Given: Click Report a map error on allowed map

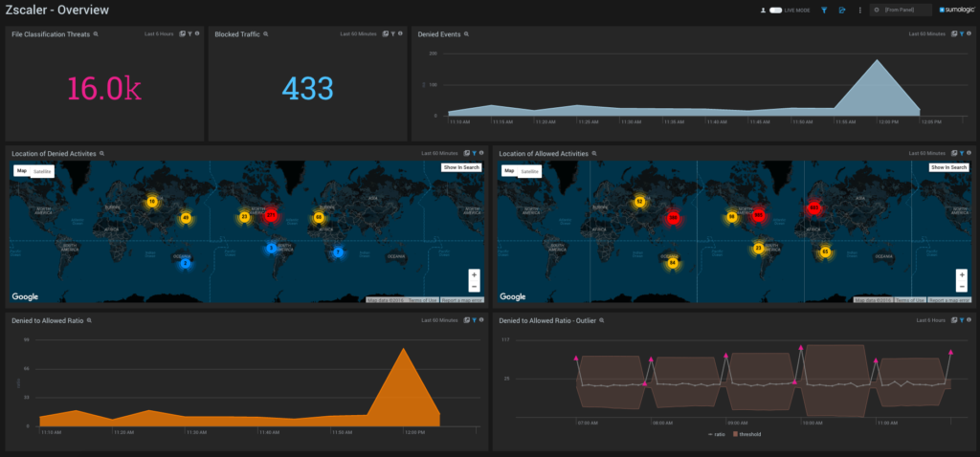Looking at the screenshot, I should 949,300.
